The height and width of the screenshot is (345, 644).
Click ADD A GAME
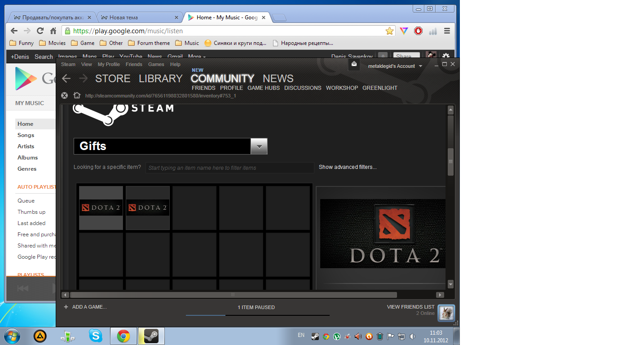pyautogui.click(x=89, y=307)
